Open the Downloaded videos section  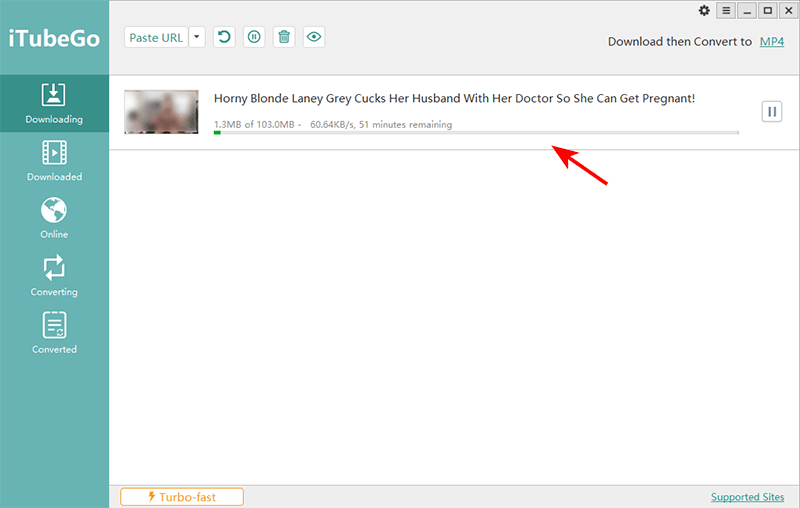(54, 161)
